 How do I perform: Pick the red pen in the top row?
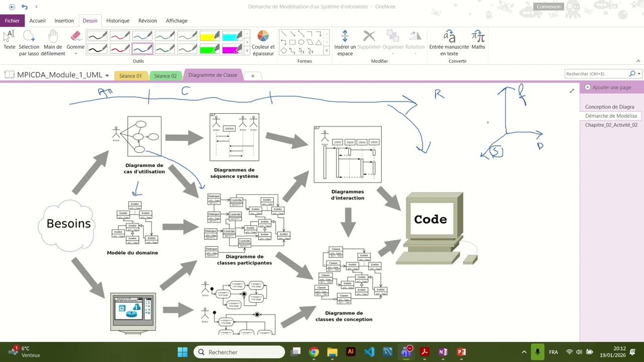tap(120, 36)
